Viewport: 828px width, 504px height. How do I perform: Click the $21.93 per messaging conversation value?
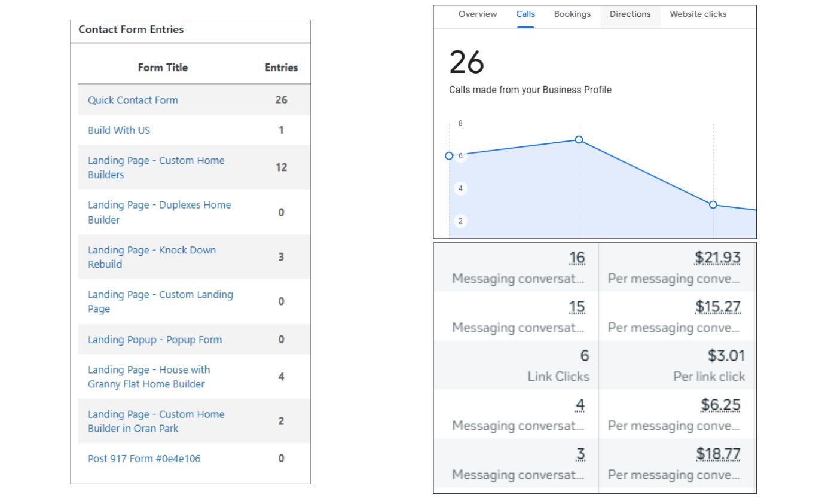717,258
